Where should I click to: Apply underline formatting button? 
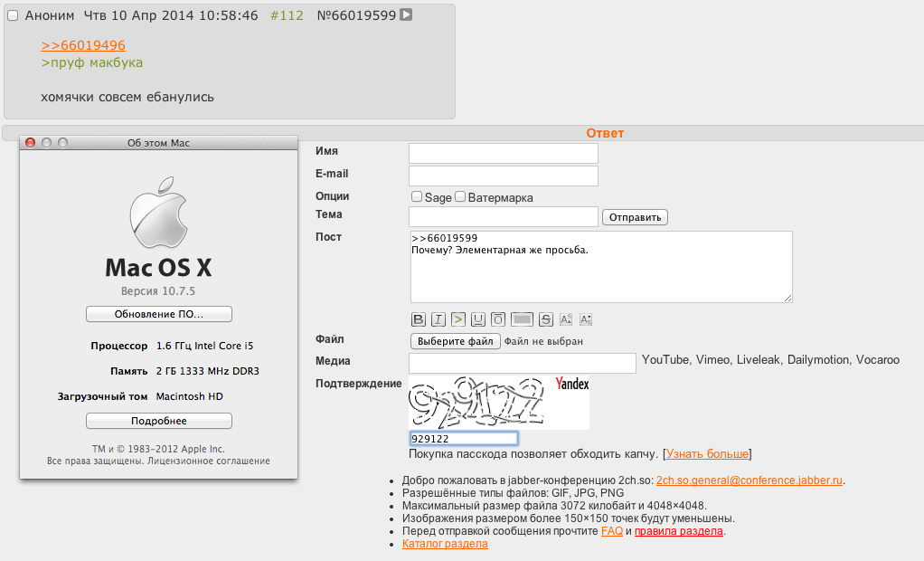pos(478,319)
